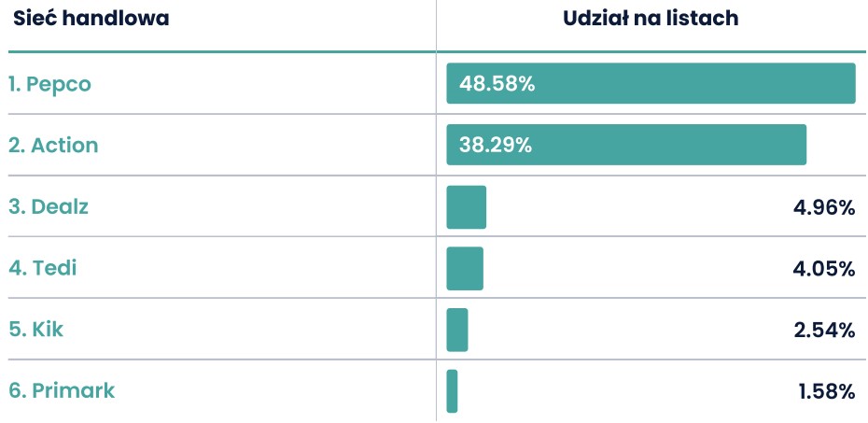Click the 4.96% value for Dealz
The height and width of the screenshot is (423, 868).
[824, 208]
